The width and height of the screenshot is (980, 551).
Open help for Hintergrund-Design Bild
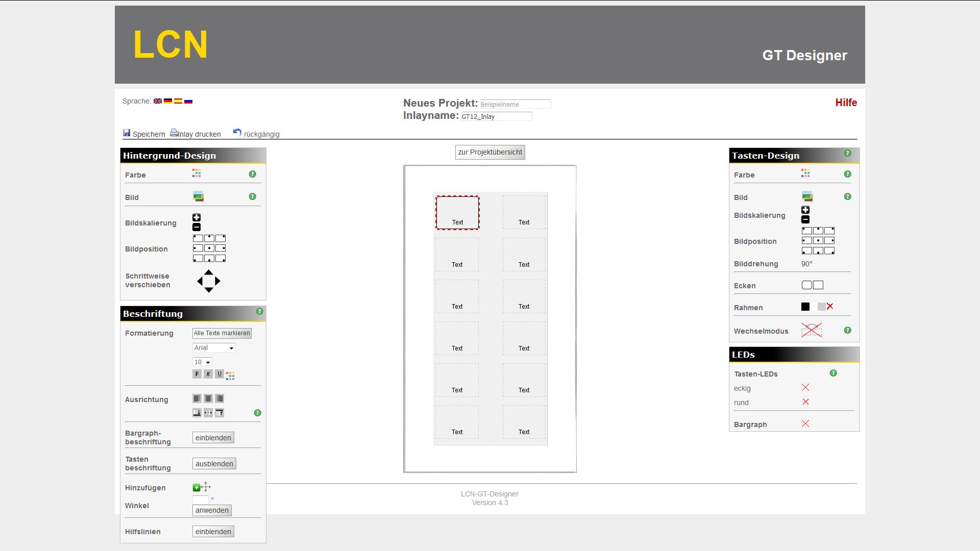click(x=253, y=196)
